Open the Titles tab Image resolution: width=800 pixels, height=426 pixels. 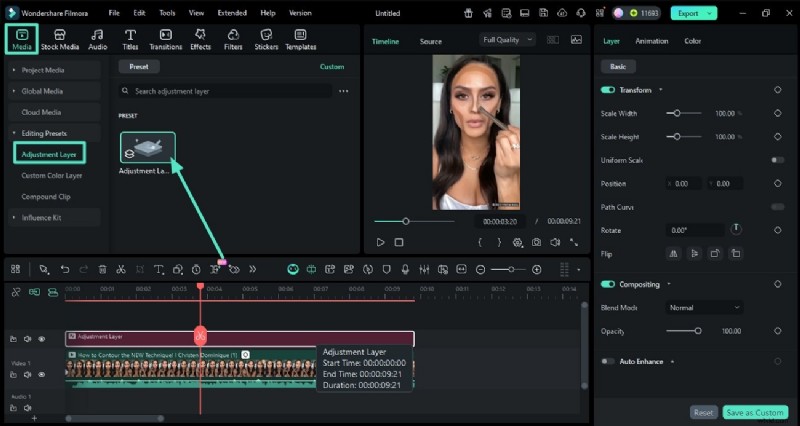pyautogui.click(x=130, y=39)
